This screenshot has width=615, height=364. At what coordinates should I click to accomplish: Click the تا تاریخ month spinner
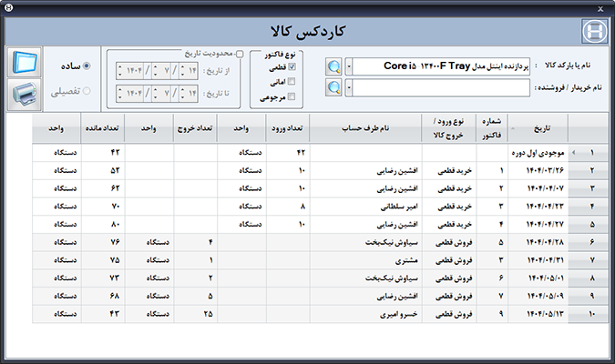click(x=162, y=94)
